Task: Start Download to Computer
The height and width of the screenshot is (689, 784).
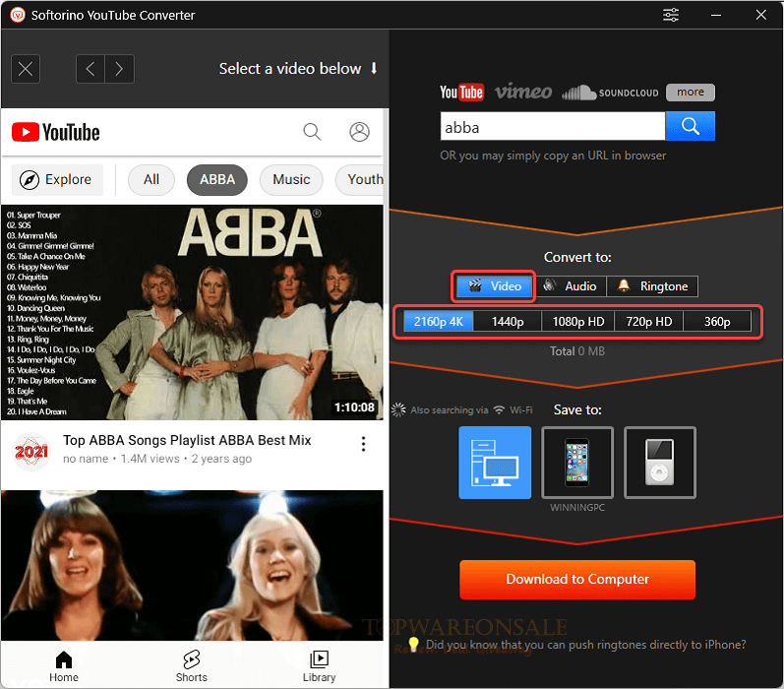Action: [x=577, y=580]
